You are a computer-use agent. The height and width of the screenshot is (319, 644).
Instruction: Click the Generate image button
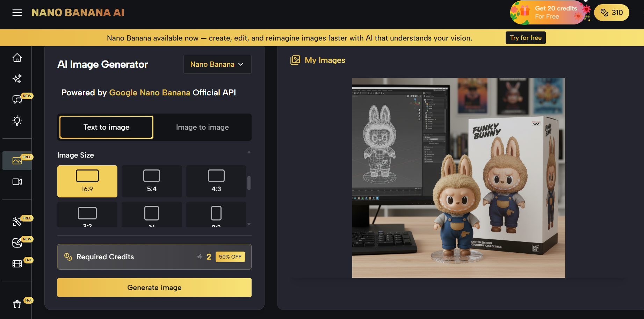click(x=154, y=287)
